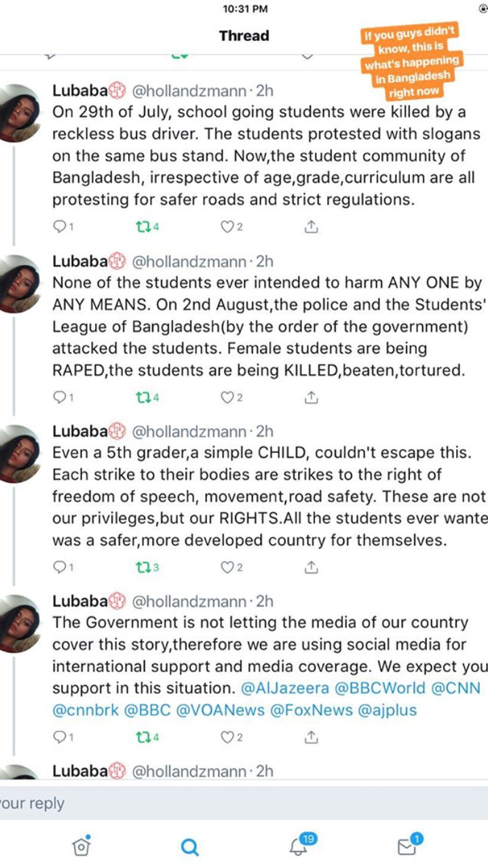The width and height of the screenshot is (488, 868).
Task: Open Messages envelope with 1 badge
Action: point(407,846)
